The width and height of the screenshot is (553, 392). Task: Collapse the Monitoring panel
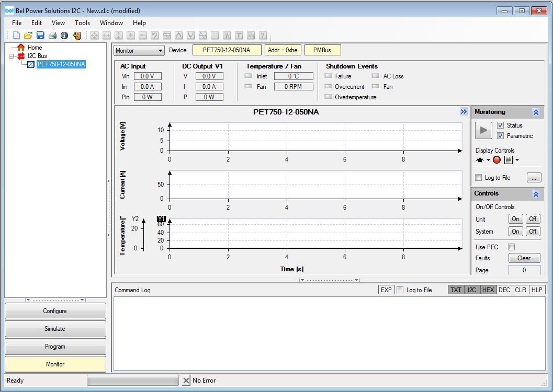(536, 112)
